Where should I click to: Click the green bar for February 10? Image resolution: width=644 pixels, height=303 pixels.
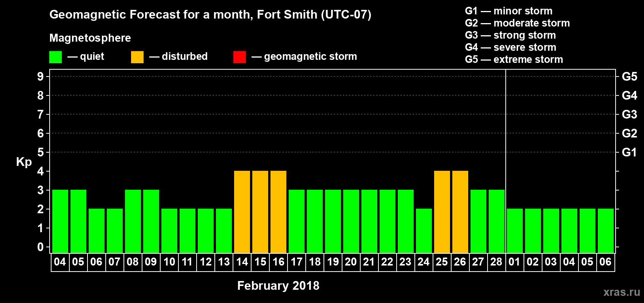pos(169,231)
